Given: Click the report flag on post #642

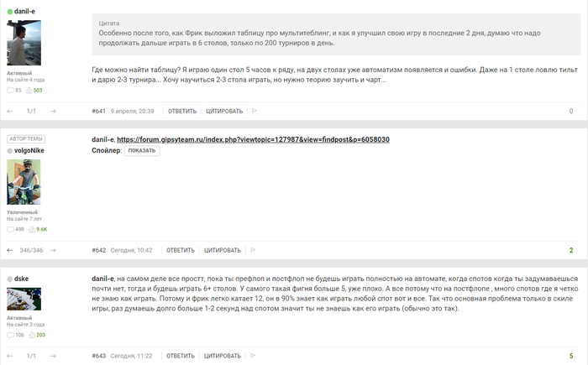Looking at the screenshot, I should [253, 250].
